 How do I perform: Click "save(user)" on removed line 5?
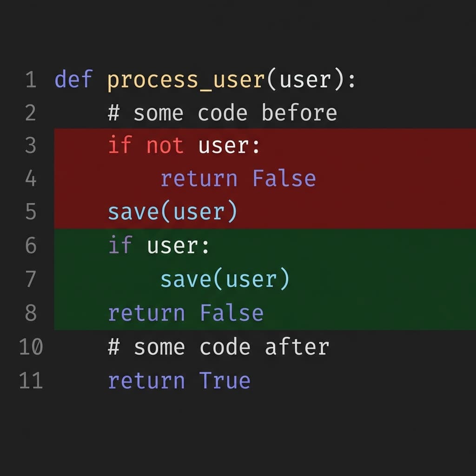[x=172, y=212]
